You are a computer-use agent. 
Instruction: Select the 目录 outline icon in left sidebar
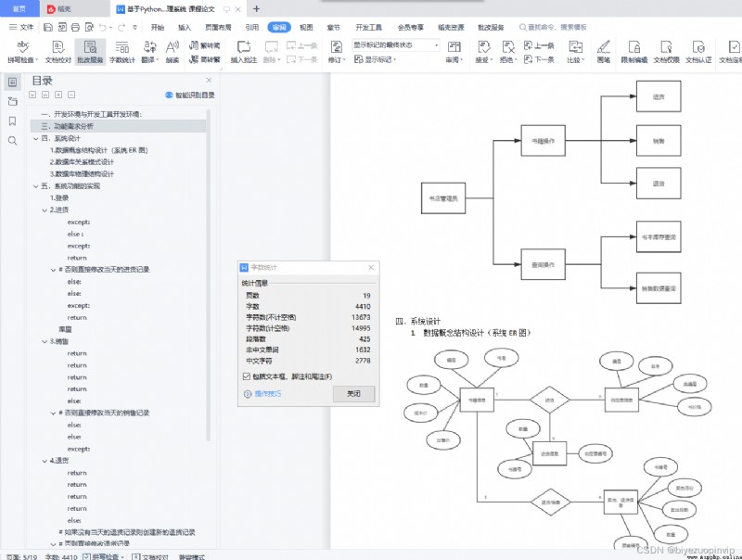coord(12,82)
